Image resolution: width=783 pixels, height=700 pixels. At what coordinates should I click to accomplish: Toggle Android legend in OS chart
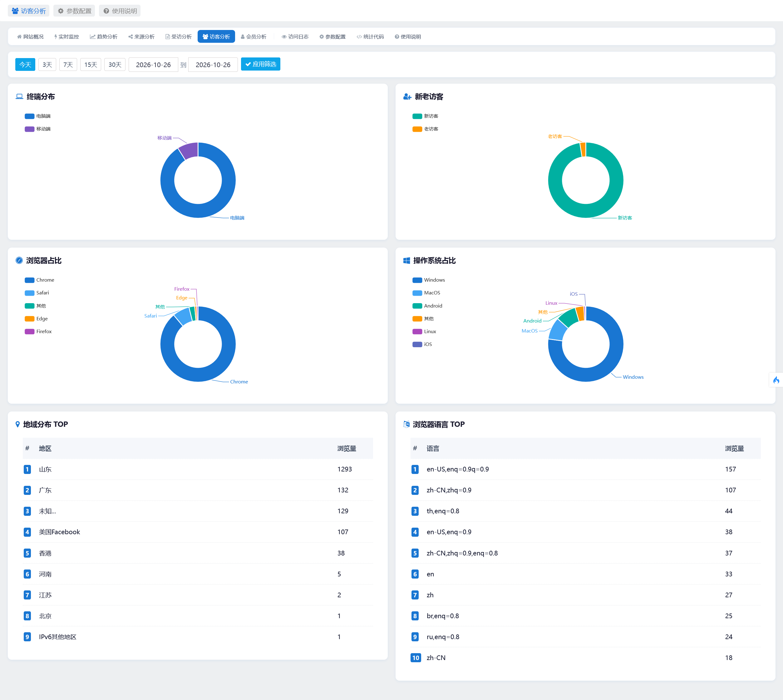pyautogui.click(x=427, y=306)
